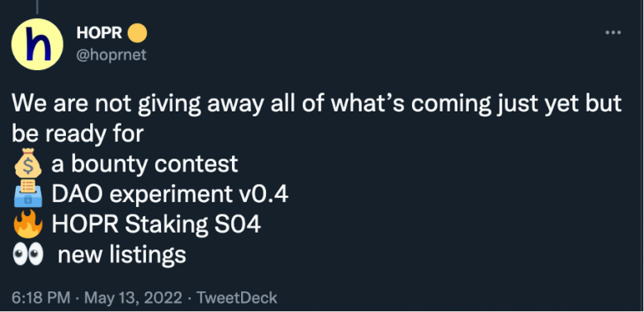Click the gold verified badge beside HOPR
This screenshot has height=312, width=644.
click(x=137, y=34)
